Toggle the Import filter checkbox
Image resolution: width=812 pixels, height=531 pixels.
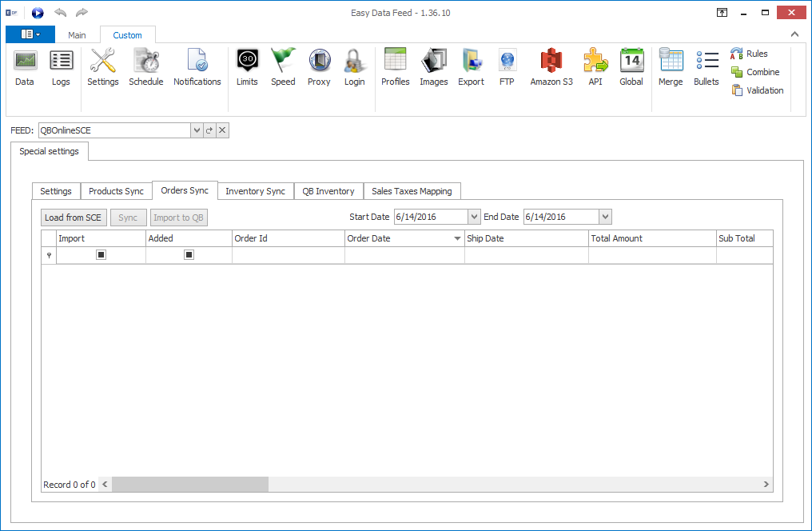coord(101,254)
